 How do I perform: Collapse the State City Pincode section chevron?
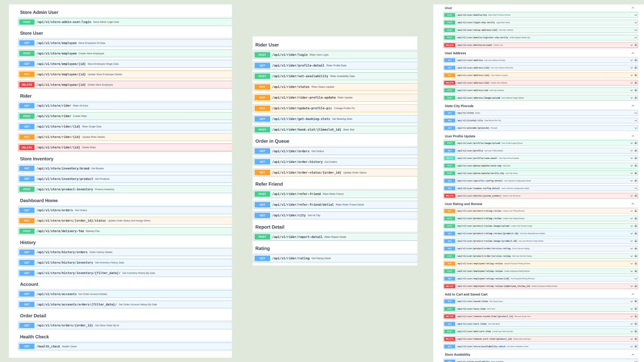[x=633, y=106]
